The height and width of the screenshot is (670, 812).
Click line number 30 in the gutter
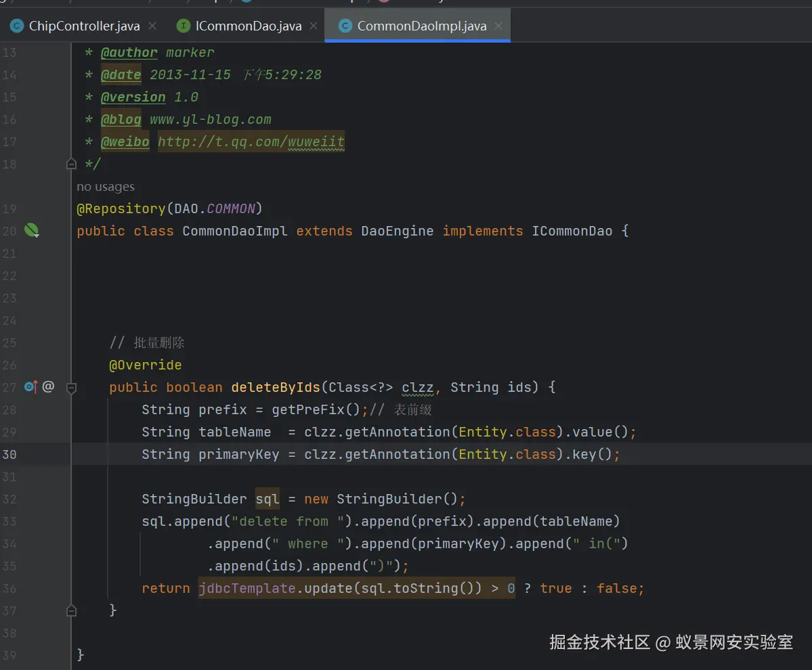click(9, 454)
